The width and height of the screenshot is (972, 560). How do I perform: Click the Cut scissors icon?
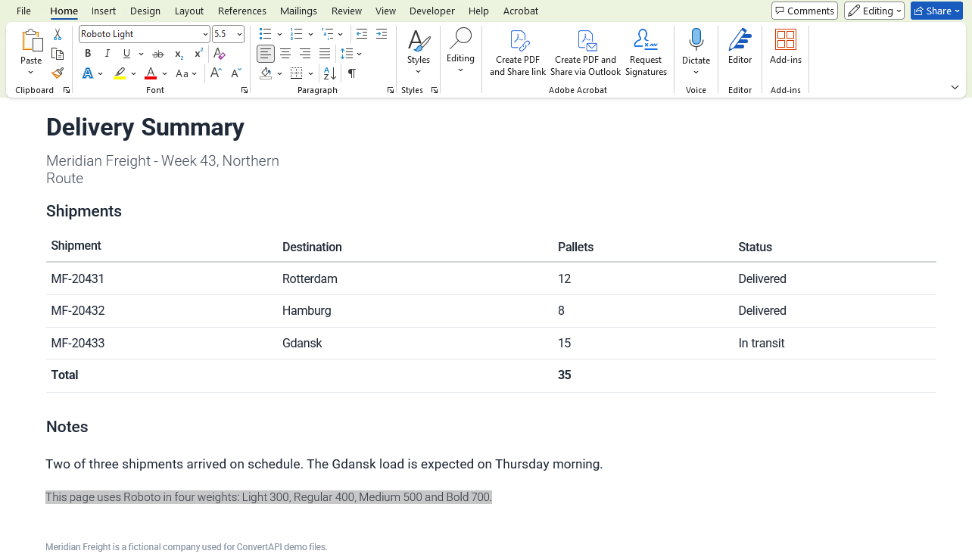(58, 35)
